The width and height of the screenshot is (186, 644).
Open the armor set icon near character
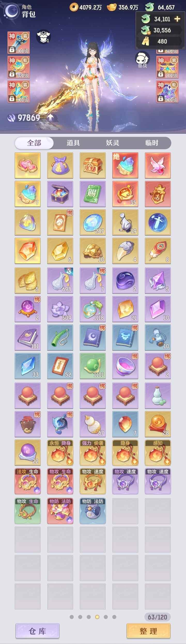pyautogui.click(x=43, y=37)
